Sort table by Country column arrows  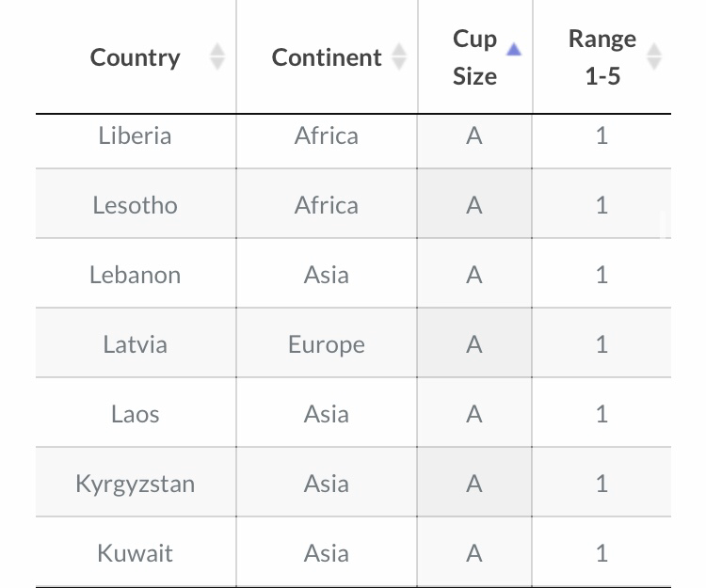pos(217,56)
